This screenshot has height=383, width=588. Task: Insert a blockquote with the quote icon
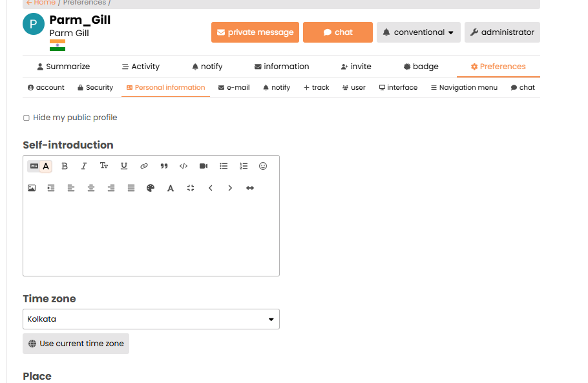pos(164,166)
